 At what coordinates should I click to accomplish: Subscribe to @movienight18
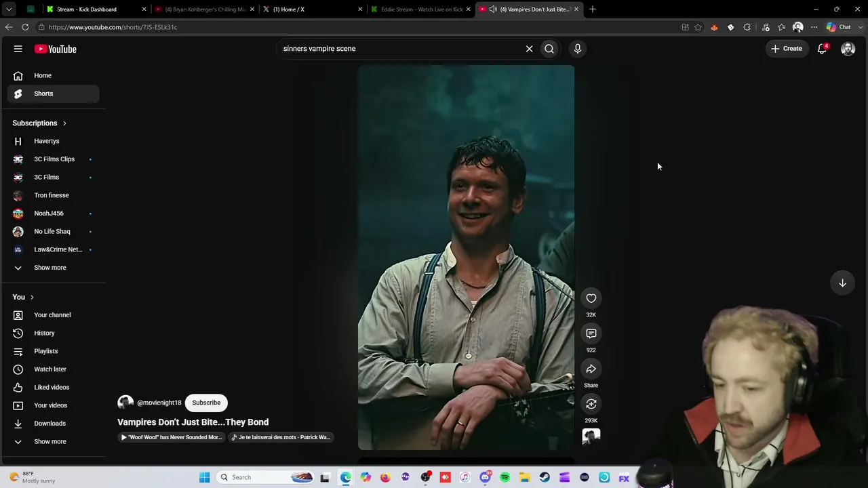[206, 403]
